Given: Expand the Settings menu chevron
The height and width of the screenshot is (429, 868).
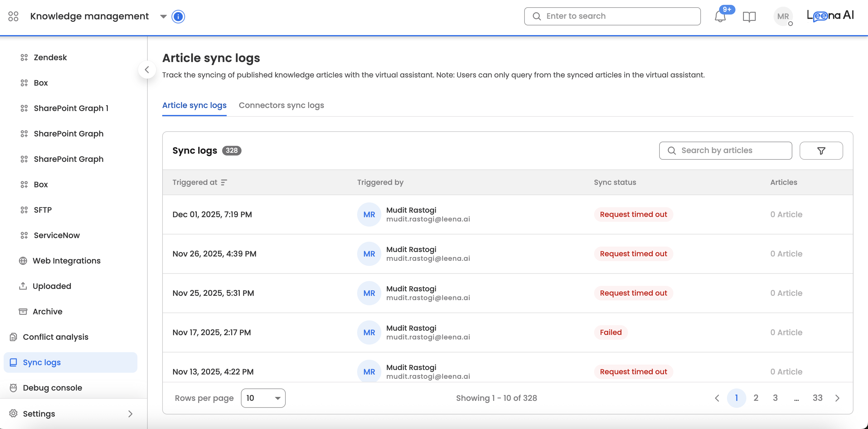Looking at the screenshot, I should pyautogui.click(x=130, y=414).
